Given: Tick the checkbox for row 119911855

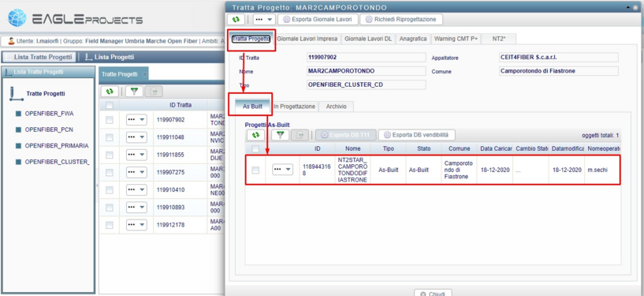Looking at the screenshot, I should pos(110,155).
